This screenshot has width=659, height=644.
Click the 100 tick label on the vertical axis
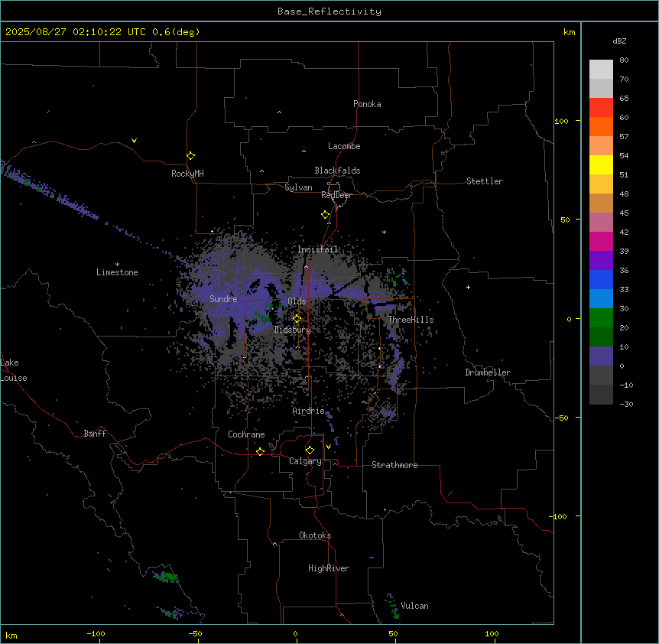pos(561,121)
